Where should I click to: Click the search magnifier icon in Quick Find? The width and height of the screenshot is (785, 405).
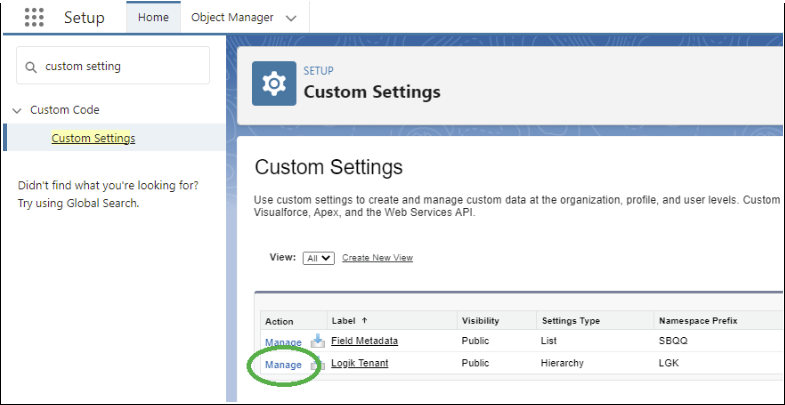click(31, 67)
